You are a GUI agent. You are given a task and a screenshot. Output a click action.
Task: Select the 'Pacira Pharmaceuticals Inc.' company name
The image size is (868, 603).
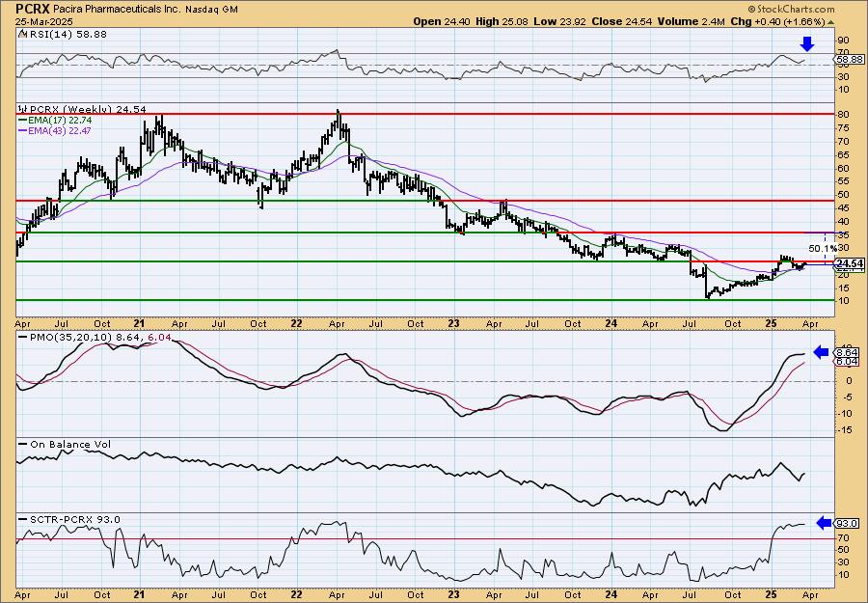[x=117, y=9]
